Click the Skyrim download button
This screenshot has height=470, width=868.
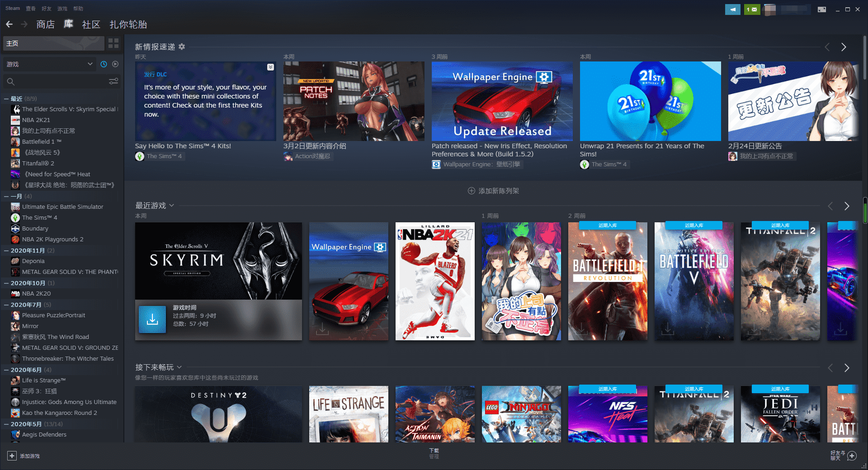coord(152,320)
